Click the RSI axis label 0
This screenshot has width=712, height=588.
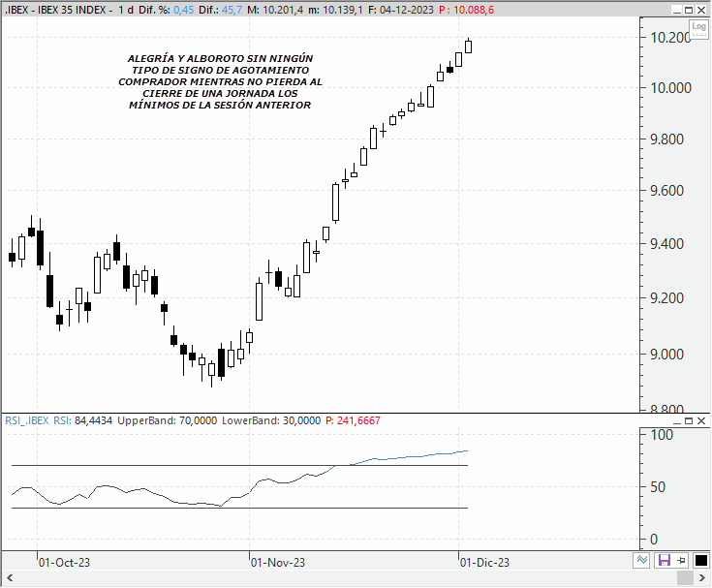click(654, 540)
